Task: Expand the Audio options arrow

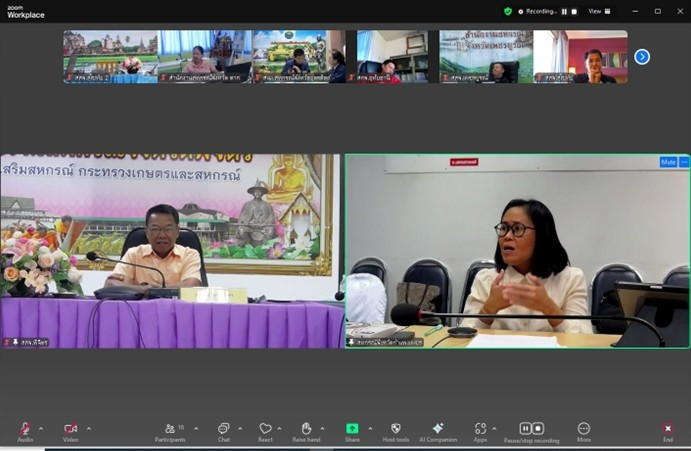Action: 41,429
